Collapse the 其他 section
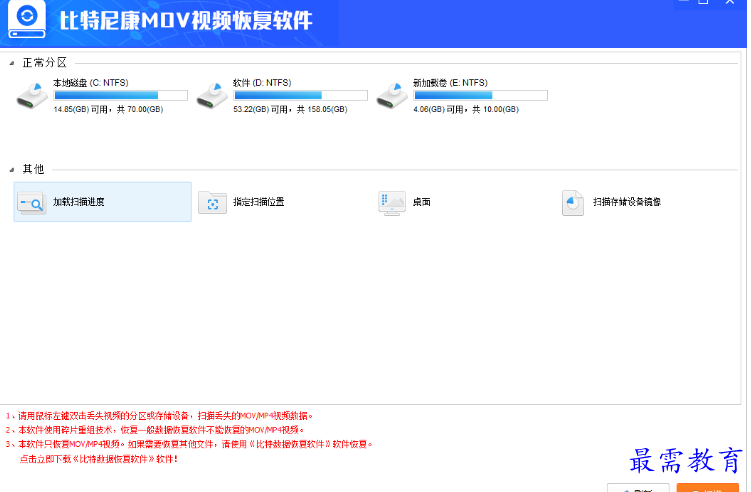The height and width of the screenshot is (492, 751). coord(12,170)
